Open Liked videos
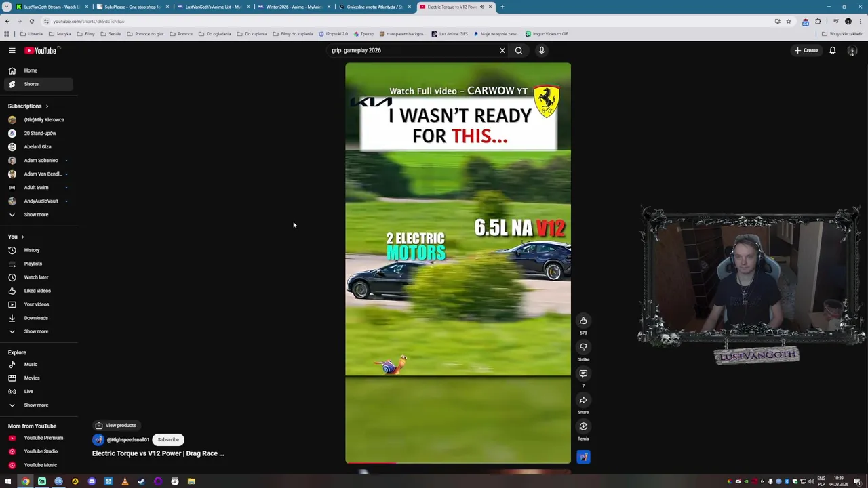The image size is (868, 488). point(37,291)
